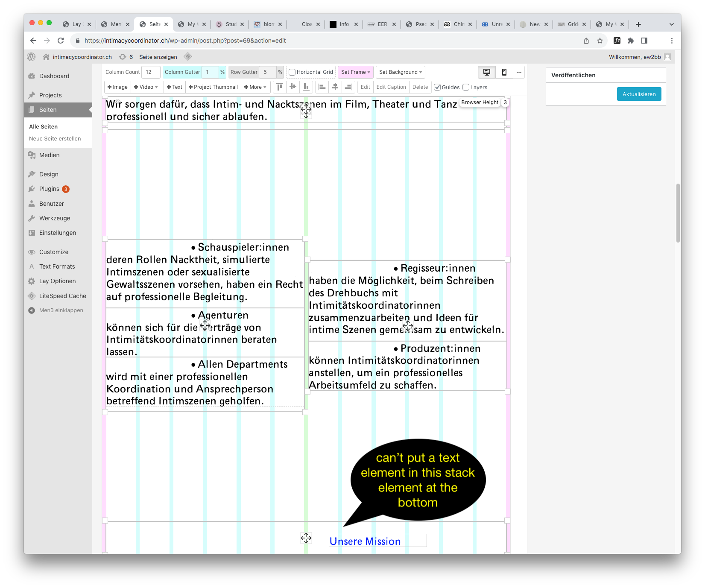Open the More elements dropdown
The width and height of the screenshot is (705, 588).
coord(255,87)
